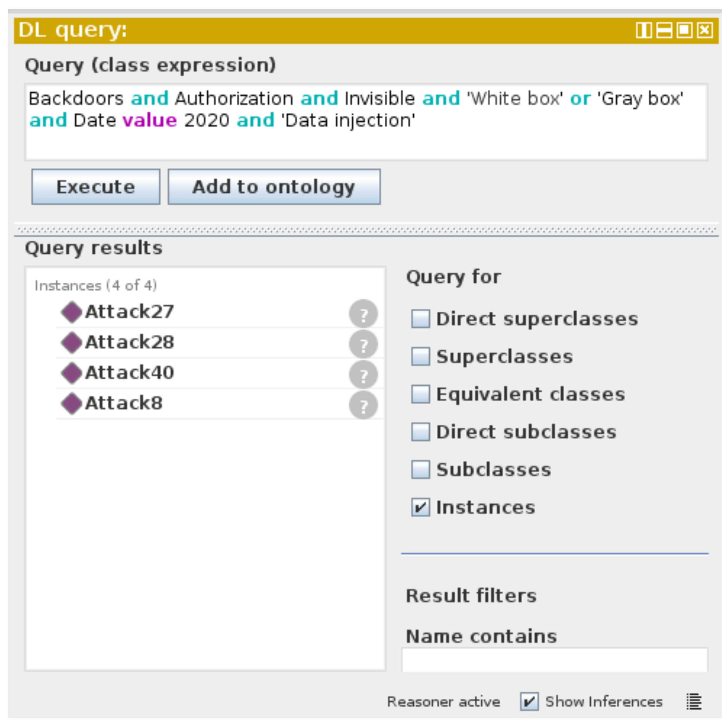728x728 pixels.
Task: Enable the Direct superclasses checkbox
Action: [x=421, y=319]
